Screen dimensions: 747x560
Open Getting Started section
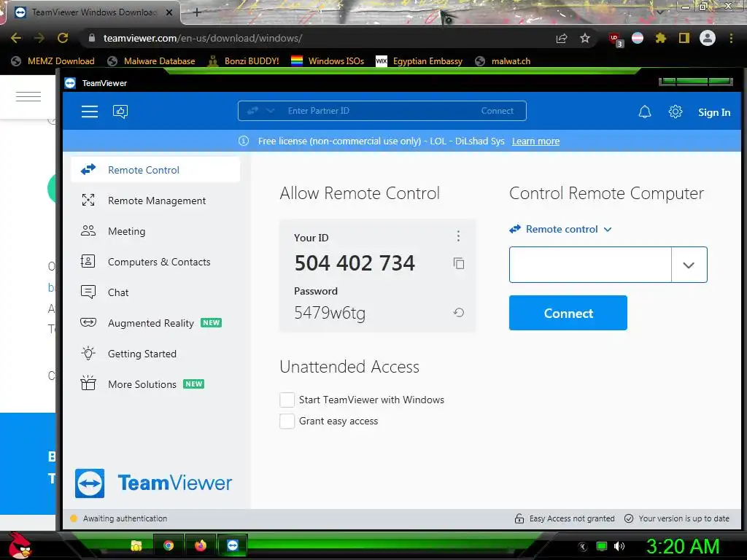pos(155,354)
